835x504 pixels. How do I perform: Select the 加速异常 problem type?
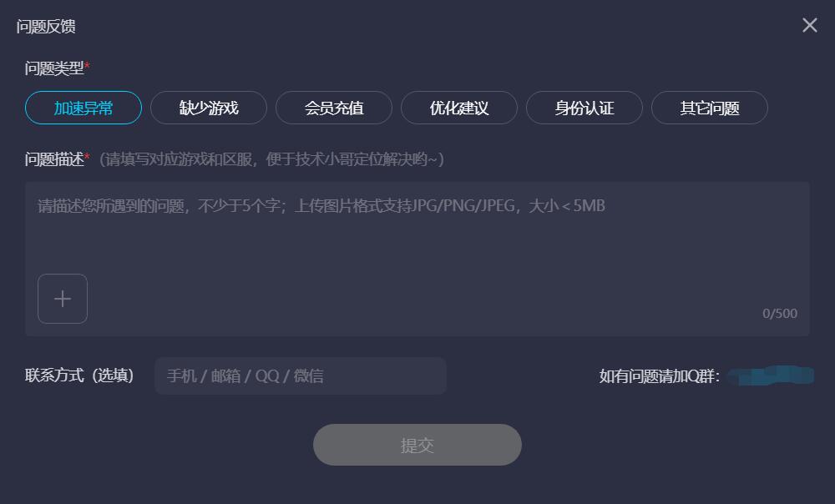coord(83,108)
